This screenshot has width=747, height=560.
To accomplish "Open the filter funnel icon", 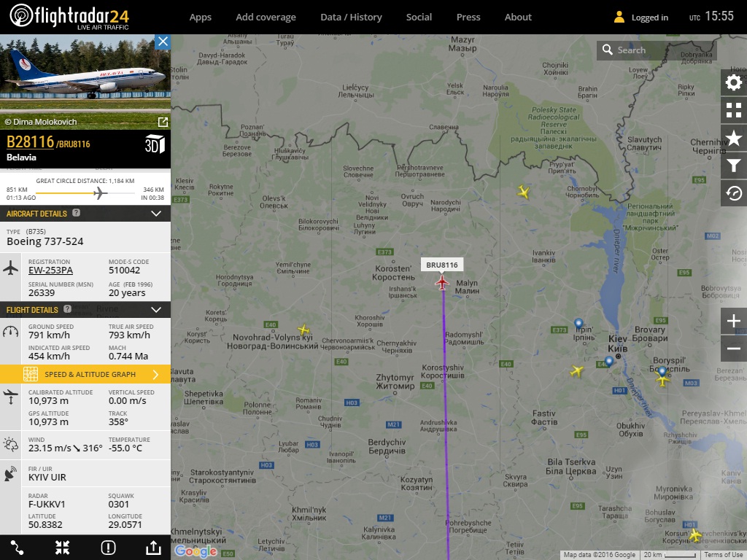I will point(734,166).
